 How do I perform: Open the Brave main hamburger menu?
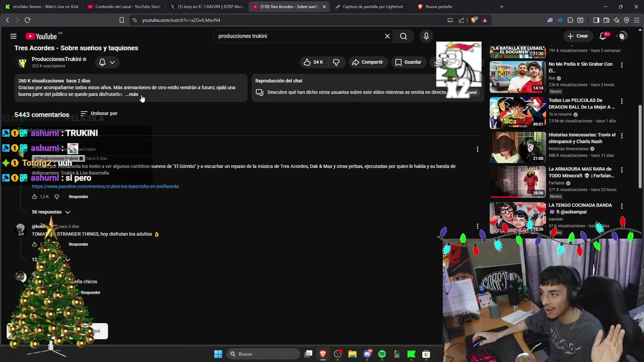pyautogui.click(x=637, y=20)
